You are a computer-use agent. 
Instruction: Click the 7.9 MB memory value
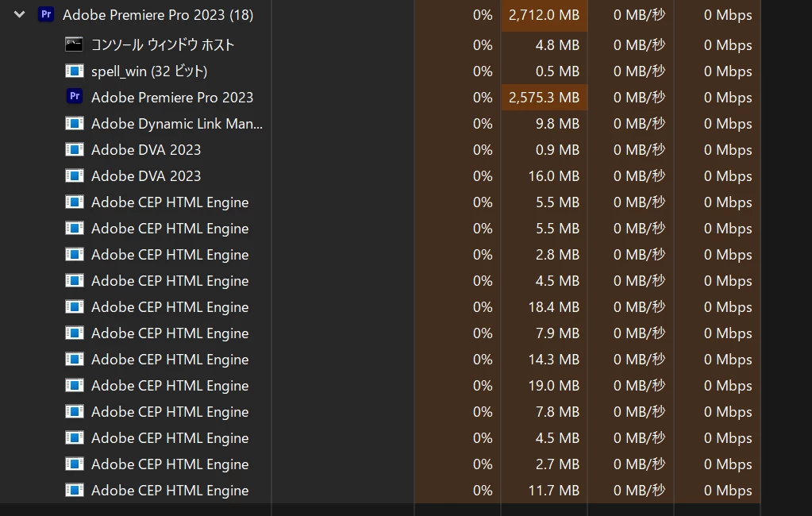[x=557, y=333]
